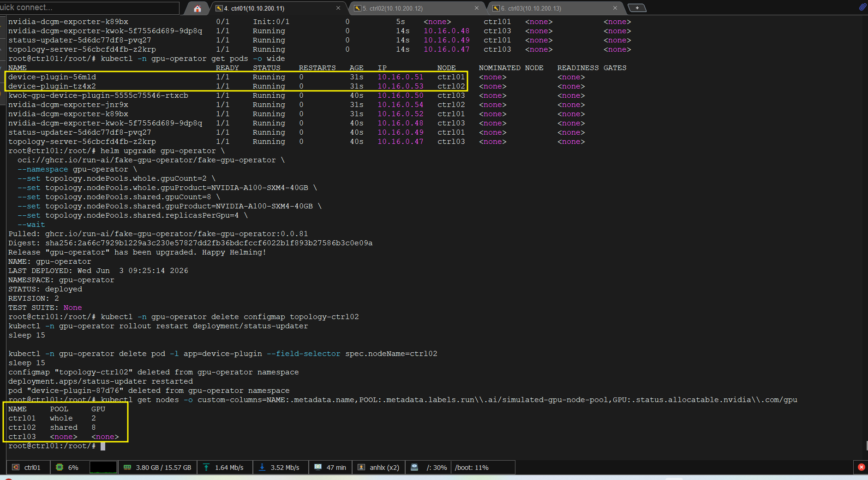
Task: Click the '6%' CPU usage value
Action: [x=73, y=468]
